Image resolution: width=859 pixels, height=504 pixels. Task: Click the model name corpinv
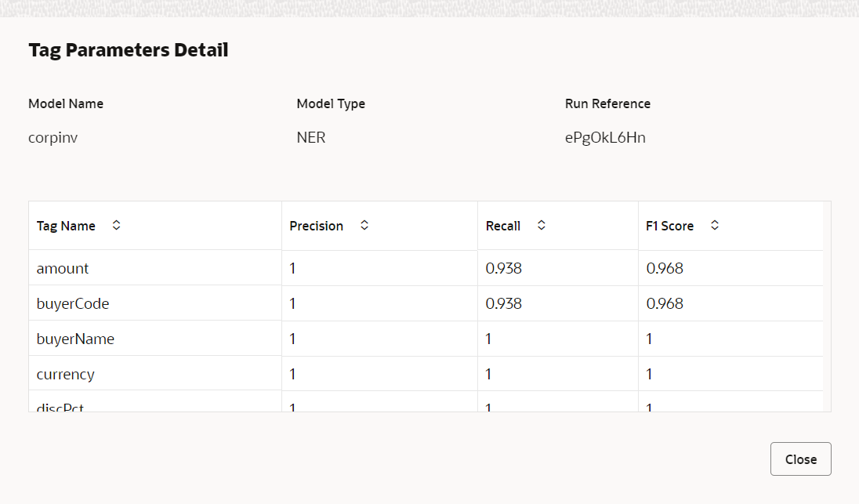(x=53, y=137)
